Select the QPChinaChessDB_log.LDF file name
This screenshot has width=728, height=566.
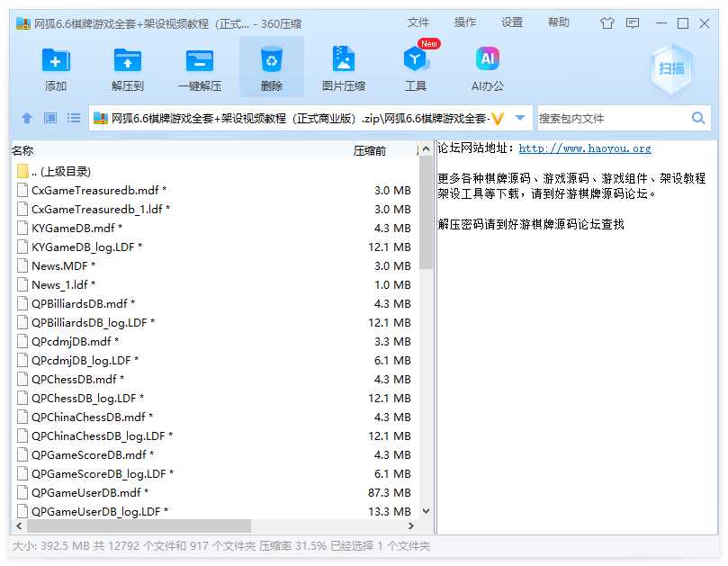(x=102, y=436)
